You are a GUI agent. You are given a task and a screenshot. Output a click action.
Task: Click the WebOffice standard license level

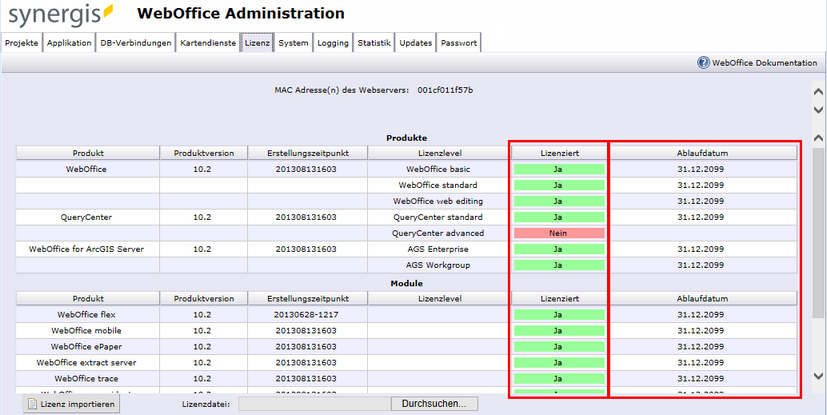pos(438,185)
